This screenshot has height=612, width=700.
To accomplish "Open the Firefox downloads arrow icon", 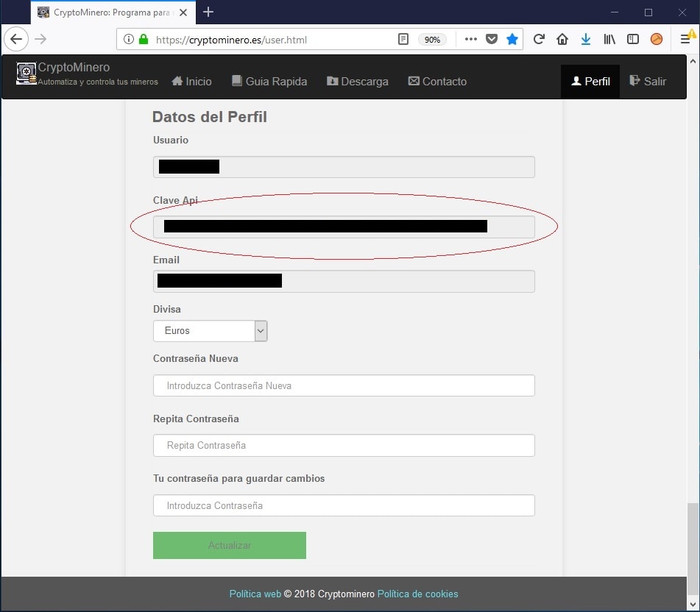I will click(x=586, y=39).
